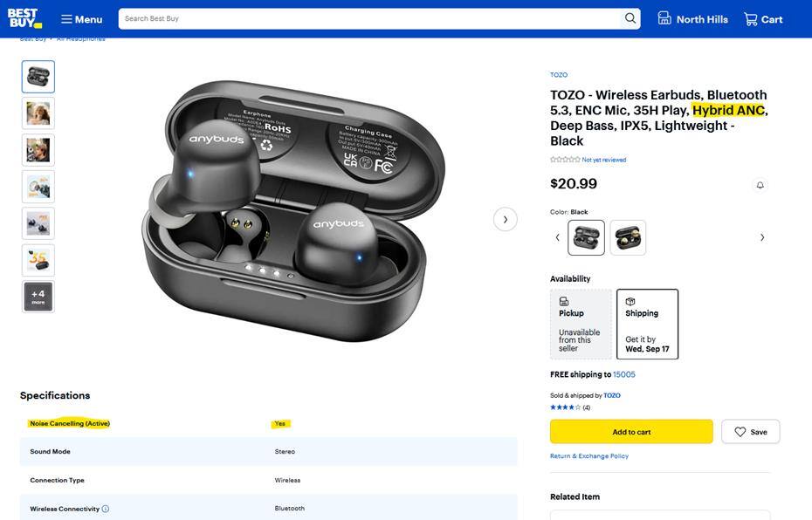This screenshot has width=812, height=520.
Task: Click the All Headphones breadcrumb
Action: [81, 39]
